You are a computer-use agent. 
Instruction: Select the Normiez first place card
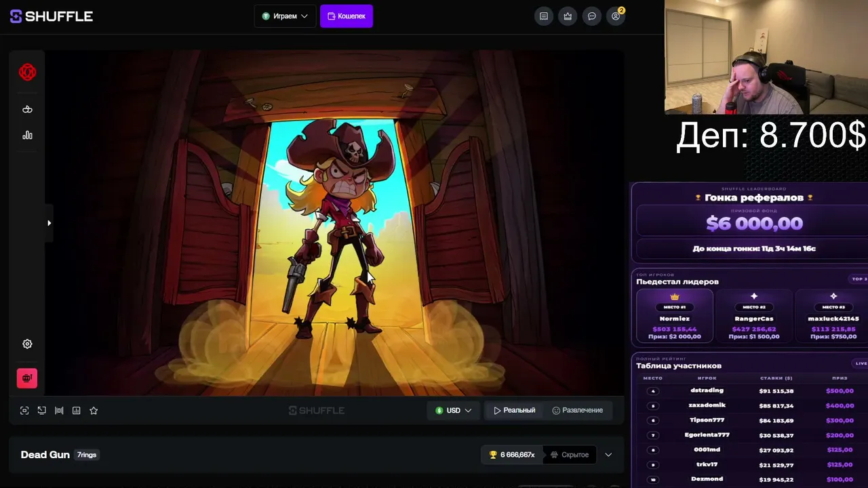click(674, 317)
